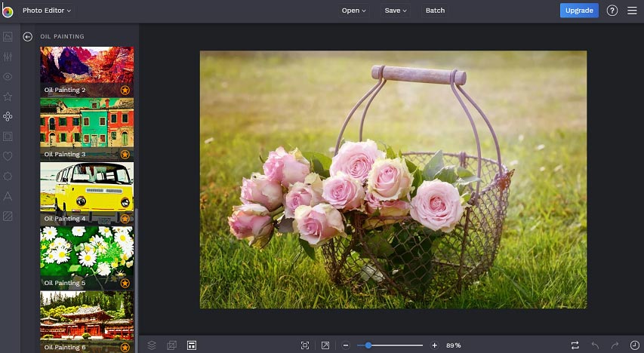Click the layers icon in bottom bar
The height and width of the screenshot is (353, 644).
[x=152, y=345]
